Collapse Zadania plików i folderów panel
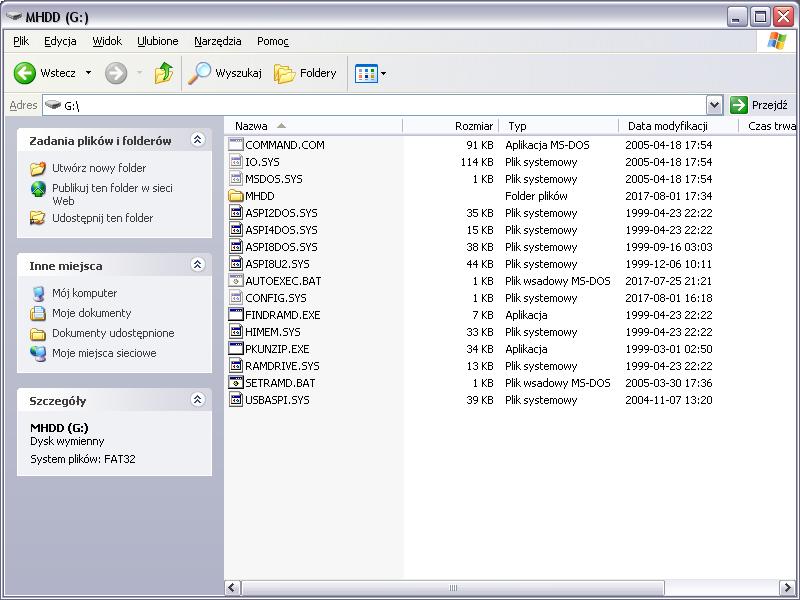 point(197,139)
